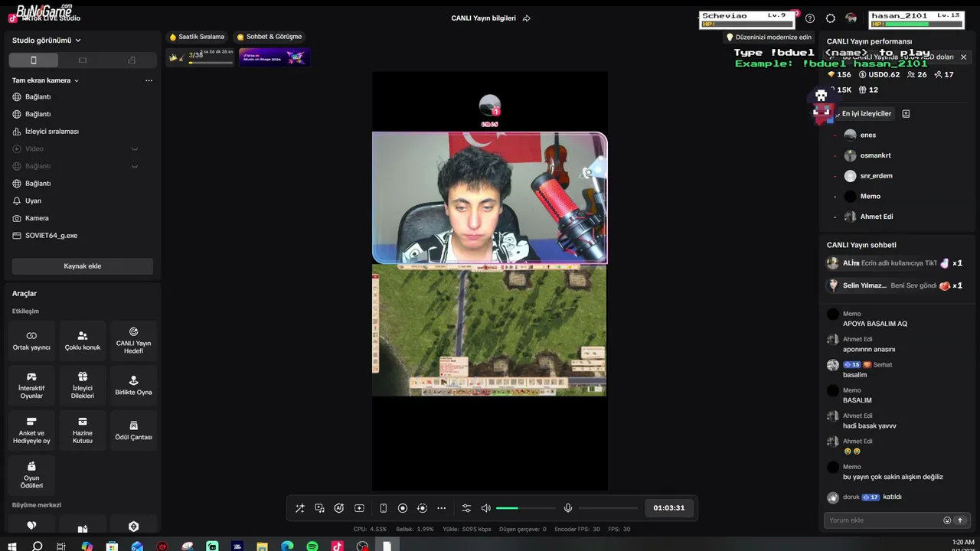The width and height of the screenshot is (980, 551).
Task: Click the phone preview icon in control bar
Action: click(x=383, y=508)
